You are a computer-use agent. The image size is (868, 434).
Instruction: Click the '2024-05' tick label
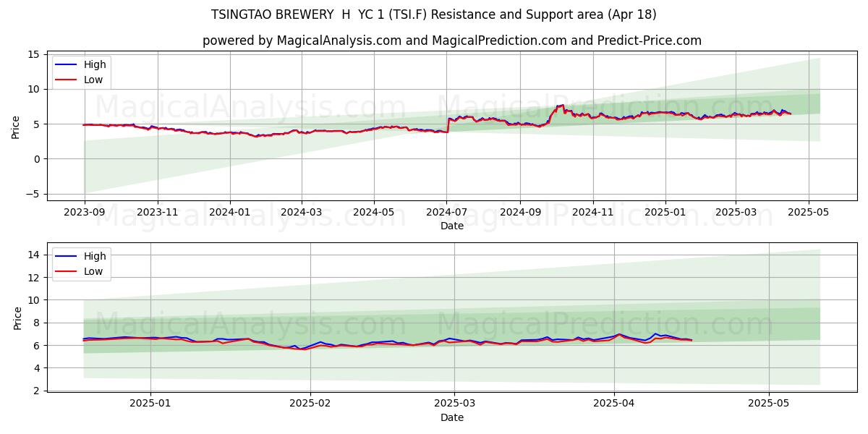374,212
